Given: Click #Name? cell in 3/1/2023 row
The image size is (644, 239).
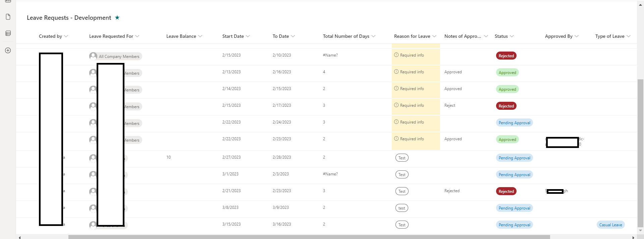Looking at the screenshot, I should 330,174.
